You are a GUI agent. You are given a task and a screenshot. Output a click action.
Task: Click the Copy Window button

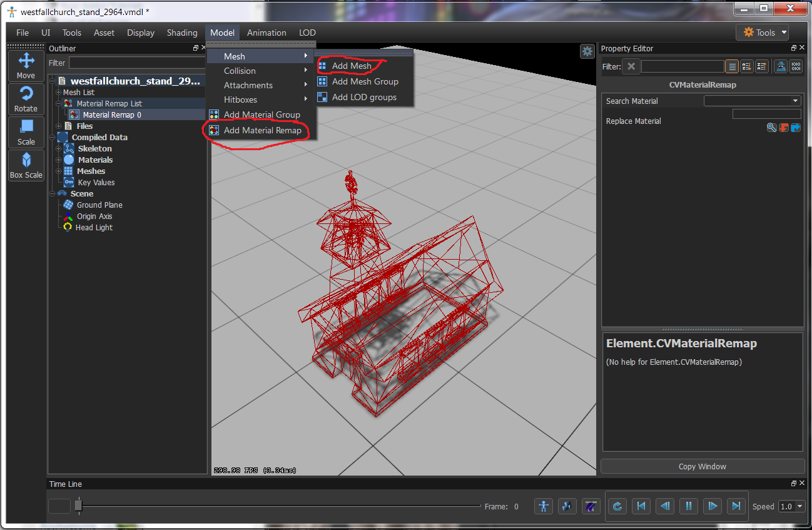tap(702, 466)
